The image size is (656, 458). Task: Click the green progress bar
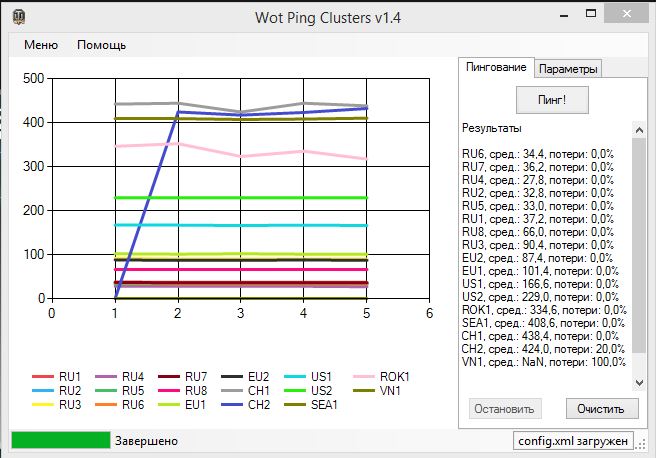[x=60, y=440]
